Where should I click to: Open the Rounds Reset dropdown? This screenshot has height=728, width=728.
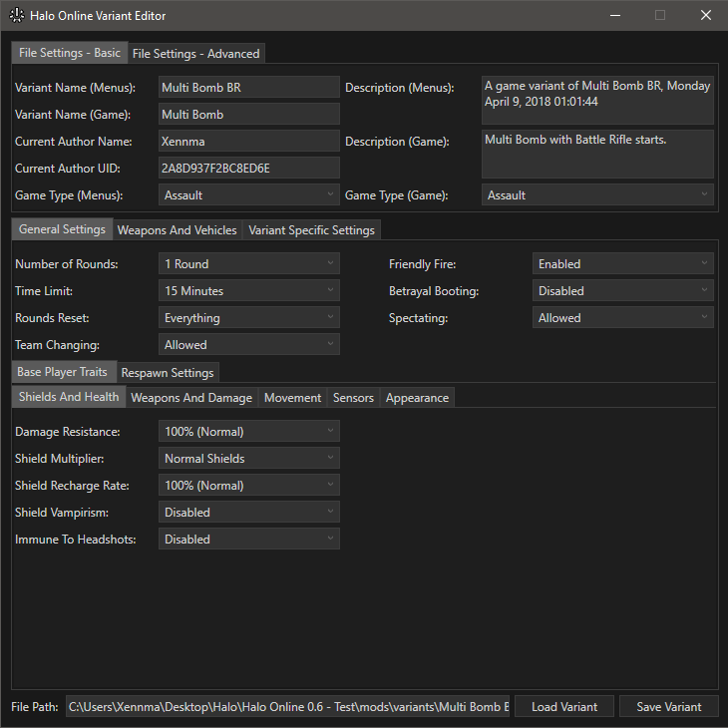249,317
